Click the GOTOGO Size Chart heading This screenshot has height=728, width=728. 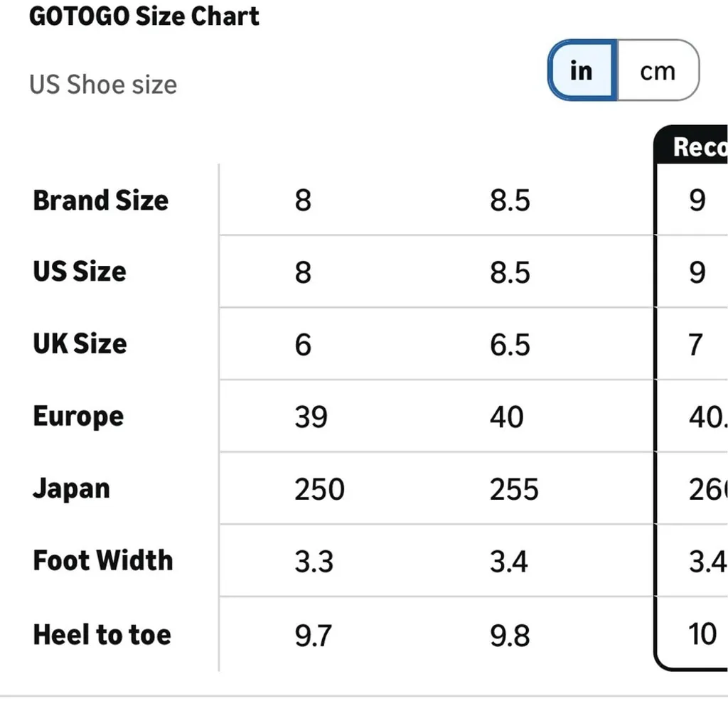(x=144, y=16)
